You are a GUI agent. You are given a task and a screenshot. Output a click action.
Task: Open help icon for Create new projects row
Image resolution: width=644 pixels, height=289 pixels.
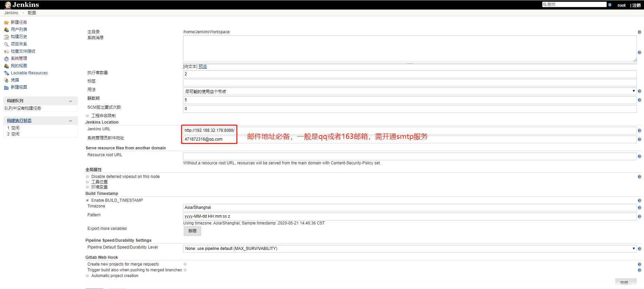pyautogui.click(x=639, y=265)
